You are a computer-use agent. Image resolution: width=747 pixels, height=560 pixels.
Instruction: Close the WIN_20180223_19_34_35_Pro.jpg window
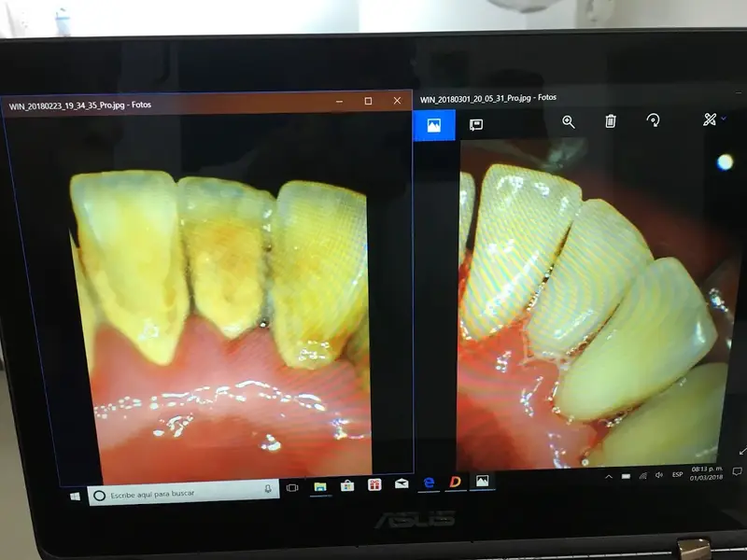click(397, 100)
